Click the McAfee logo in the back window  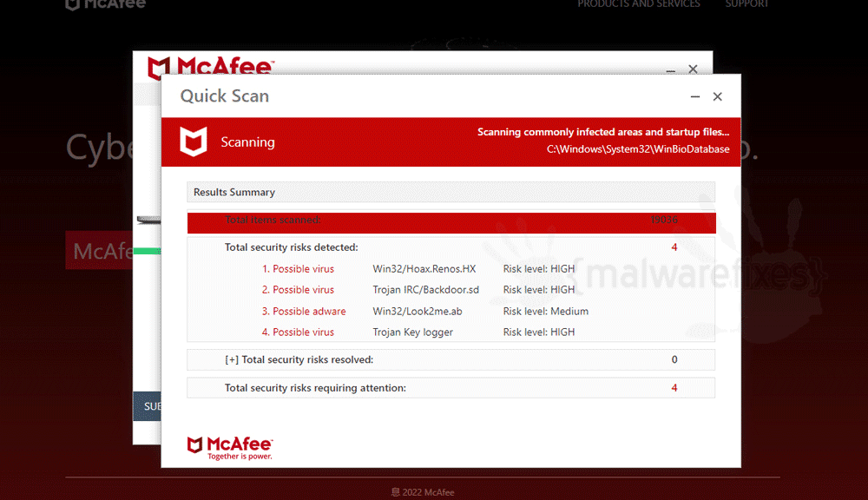pyautogui.click(x=210, y=66)
